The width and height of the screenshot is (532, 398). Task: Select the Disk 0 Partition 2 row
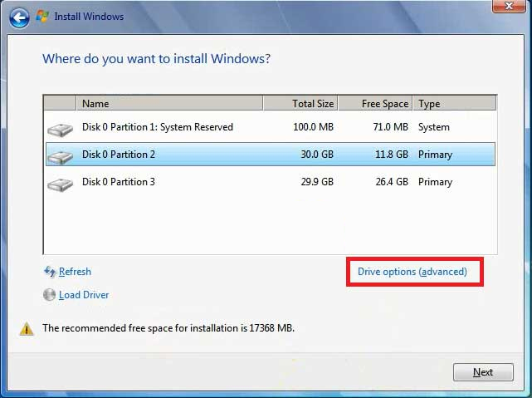pyautogui.click(x=271, y=155)
